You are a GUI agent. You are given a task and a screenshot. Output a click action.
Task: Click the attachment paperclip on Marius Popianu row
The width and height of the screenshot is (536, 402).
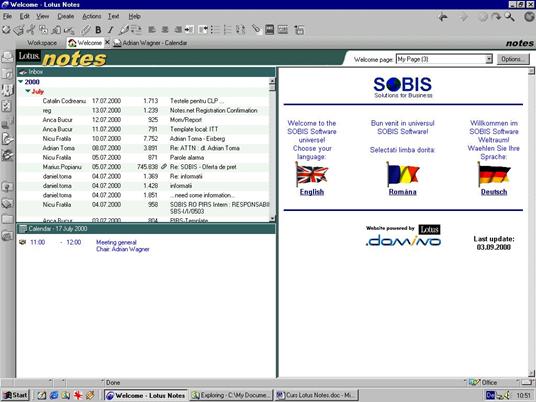point(164,167)
